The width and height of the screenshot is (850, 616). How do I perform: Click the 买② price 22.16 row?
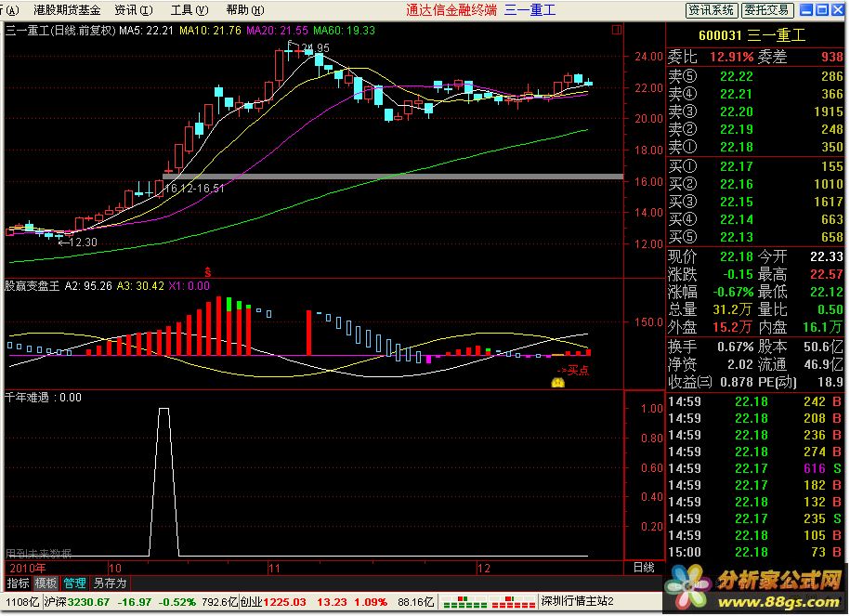754,184
